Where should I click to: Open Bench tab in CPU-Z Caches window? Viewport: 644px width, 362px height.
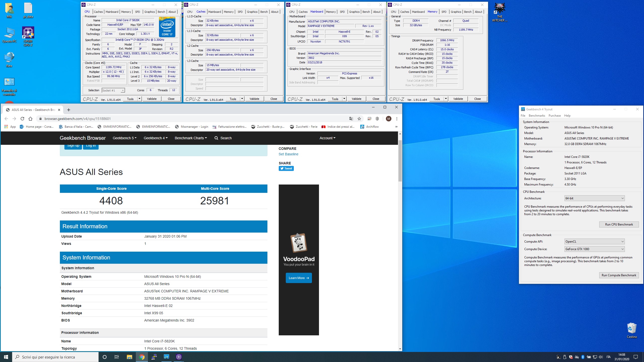[x=264, y=12]
